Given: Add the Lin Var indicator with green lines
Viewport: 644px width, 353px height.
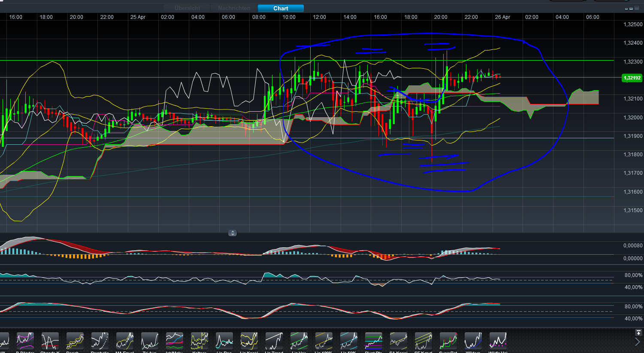Looking at the screenshot, I should pyautogui.click(x=299, y=341).
